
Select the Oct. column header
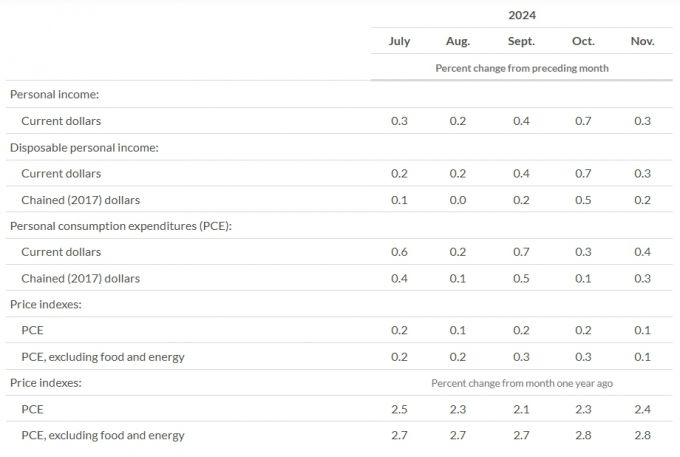pos(583,41)
